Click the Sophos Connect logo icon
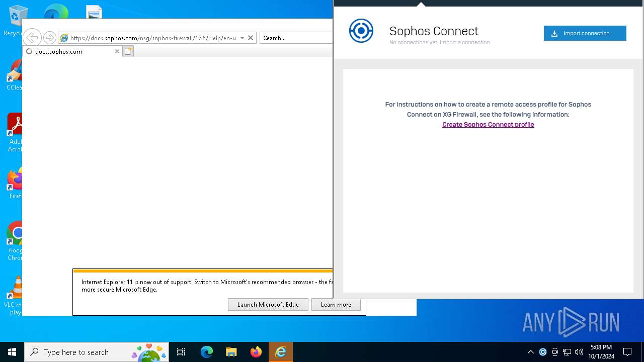644x362 pixels. tap(361, 31)
